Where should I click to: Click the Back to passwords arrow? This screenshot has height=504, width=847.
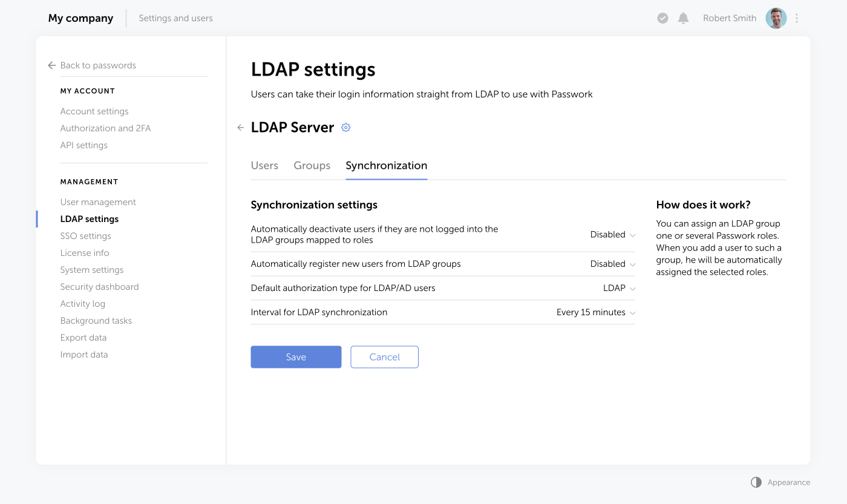[x=51, y=65]
